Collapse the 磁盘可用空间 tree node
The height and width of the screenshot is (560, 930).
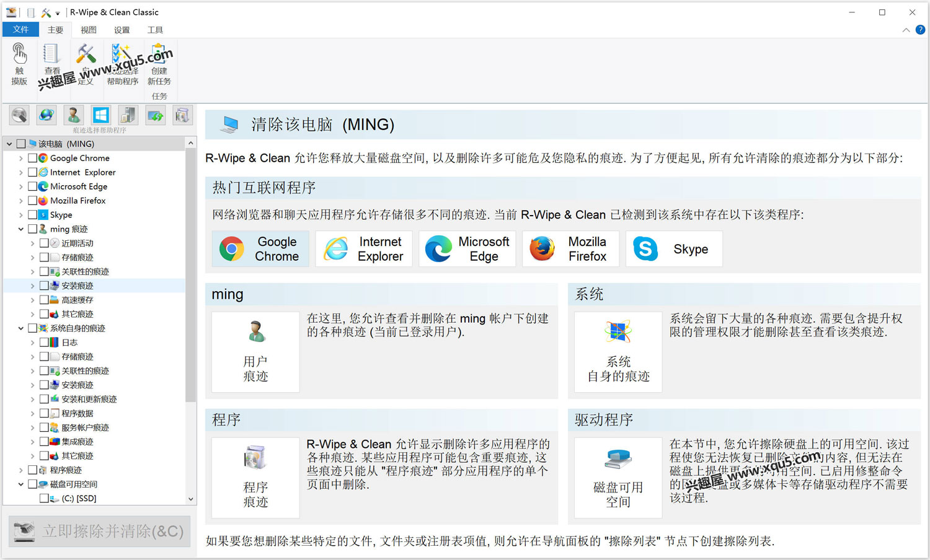(21, 484)
